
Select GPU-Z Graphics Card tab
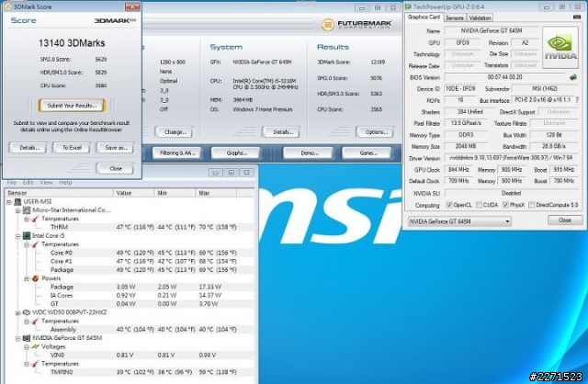[424, 17]
